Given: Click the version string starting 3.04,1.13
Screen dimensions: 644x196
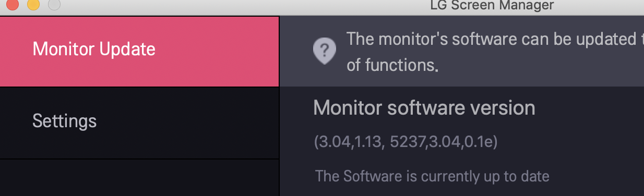Looking at the screenshot, I should tap(406, 142).
